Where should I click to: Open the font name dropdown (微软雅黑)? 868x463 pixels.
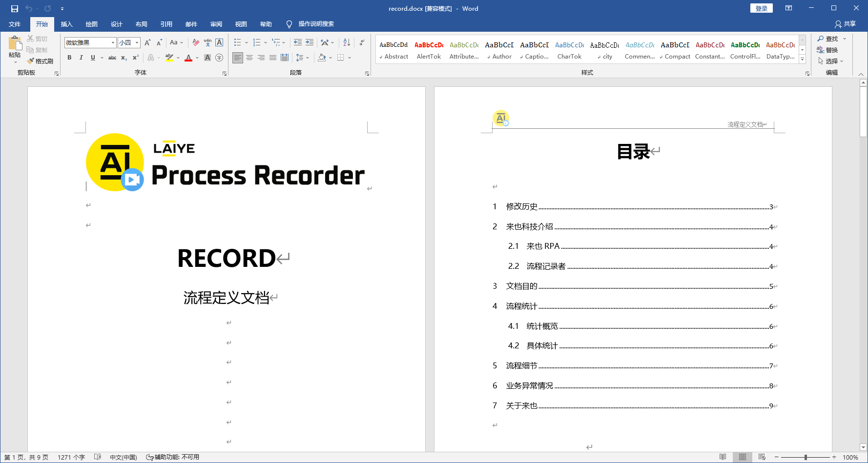113,42
